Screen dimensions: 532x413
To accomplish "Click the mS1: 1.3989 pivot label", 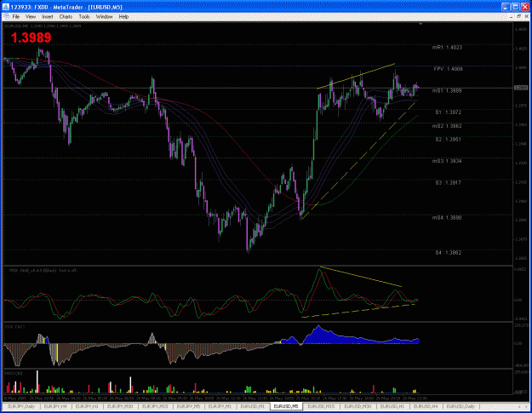I will point(447,90).
